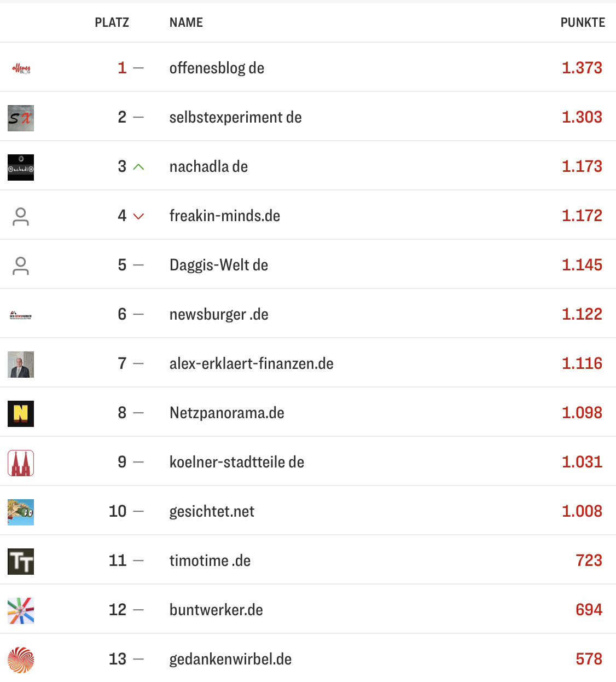
Task: Open the offenesblog de link
Action: coord(217,68)
